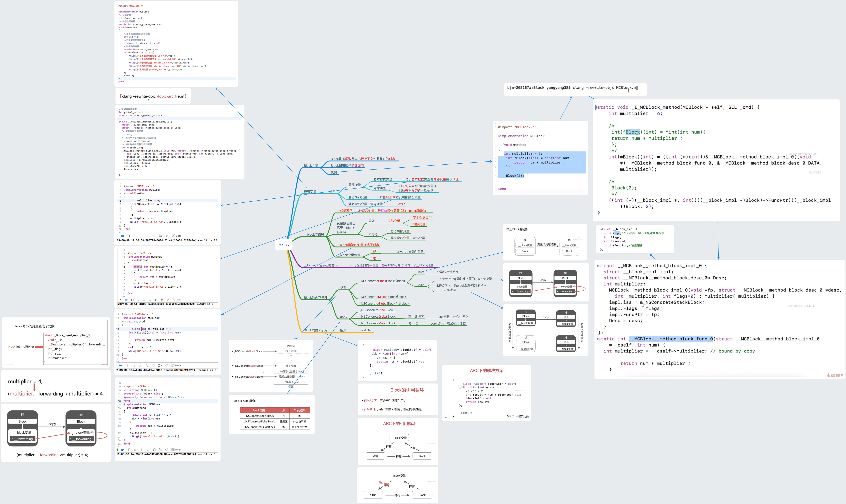This screenshot has width=846, height=504.
Task: Click Block process icon above 'result is 12'
Action: pyautogui.click(x=173, y=236)
